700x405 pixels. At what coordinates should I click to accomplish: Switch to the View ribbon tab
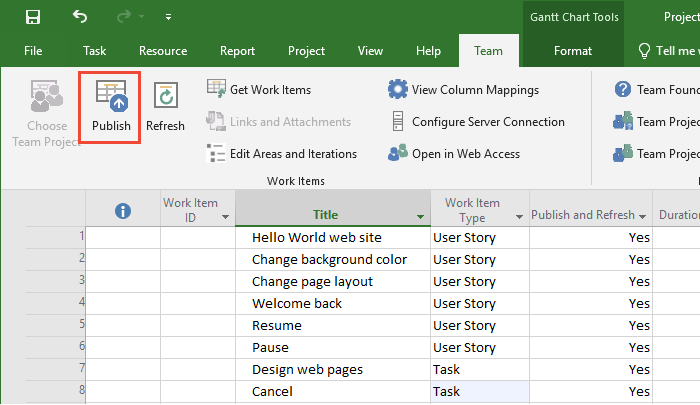click(x=370, y=51)
